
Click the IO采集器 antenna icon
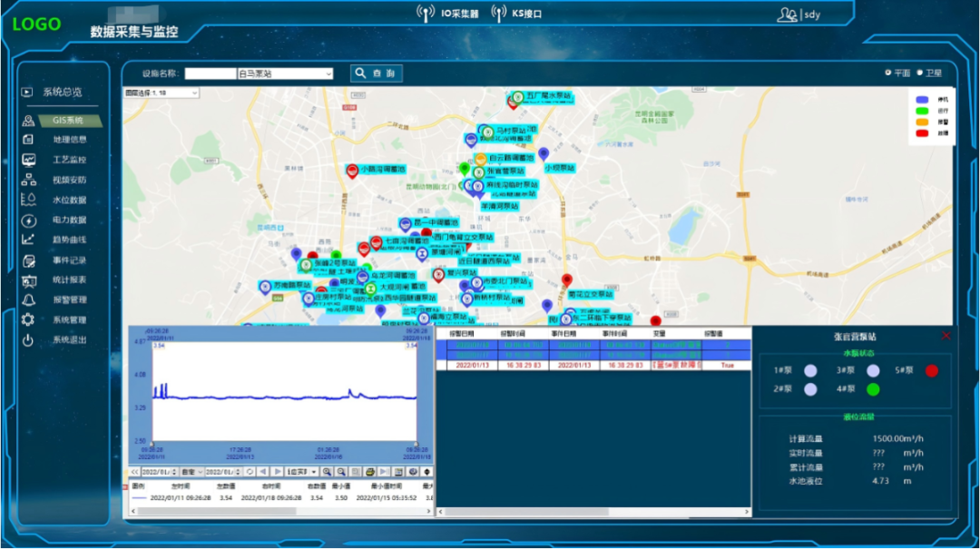pos(426,13)
